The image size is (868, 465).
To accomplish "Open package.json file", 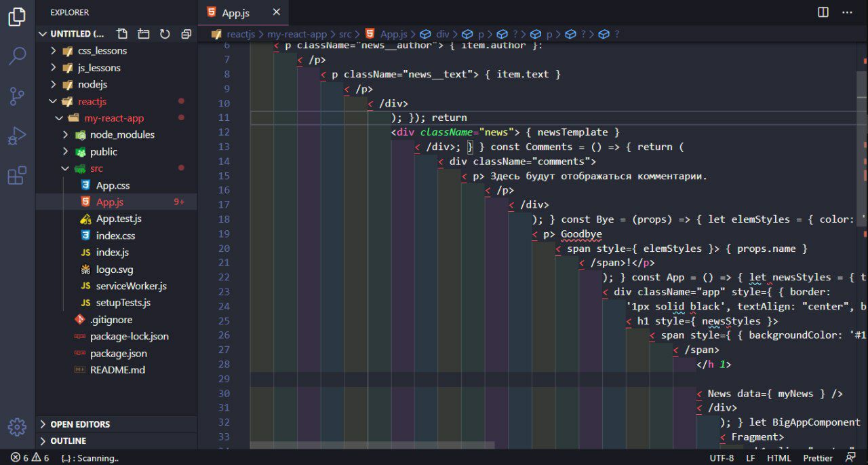I will click(x=118, y=353).
